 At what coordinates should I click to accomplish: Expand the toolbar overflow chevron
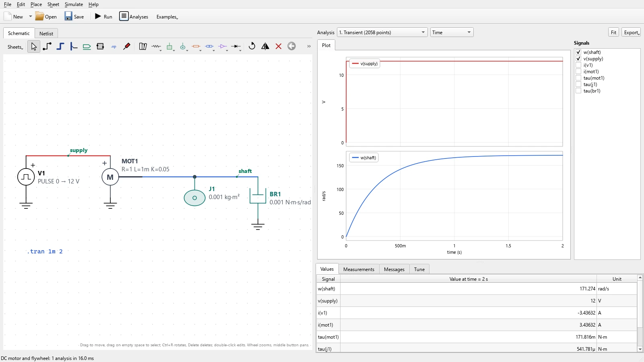pos(309,47)
